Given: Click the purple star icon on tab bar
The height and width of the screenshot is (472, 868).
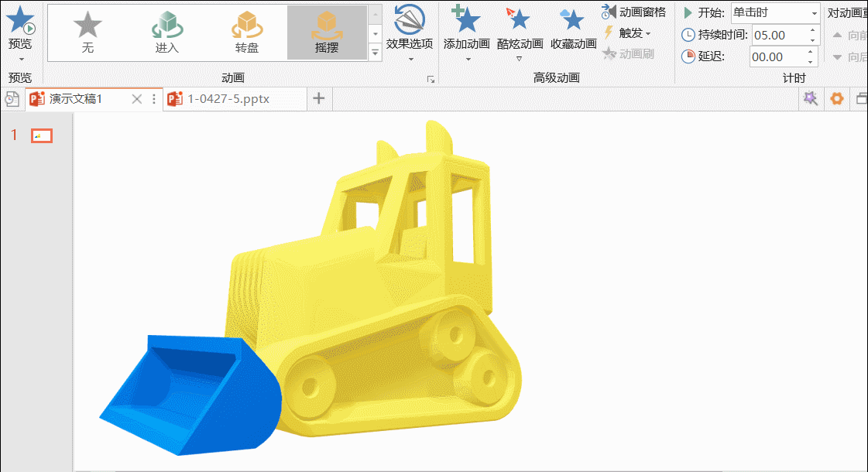Looking at the screenshot, I should [811, 98].
